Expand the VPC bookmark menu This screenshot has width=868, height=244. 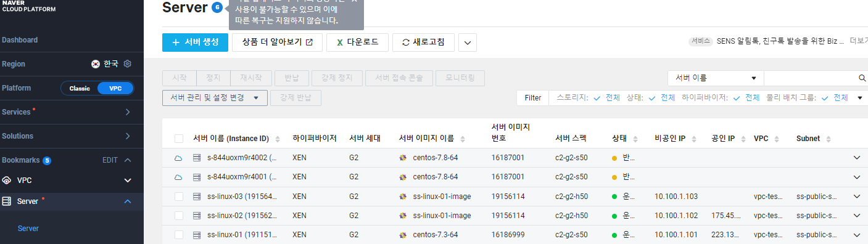tap(128, 181)
